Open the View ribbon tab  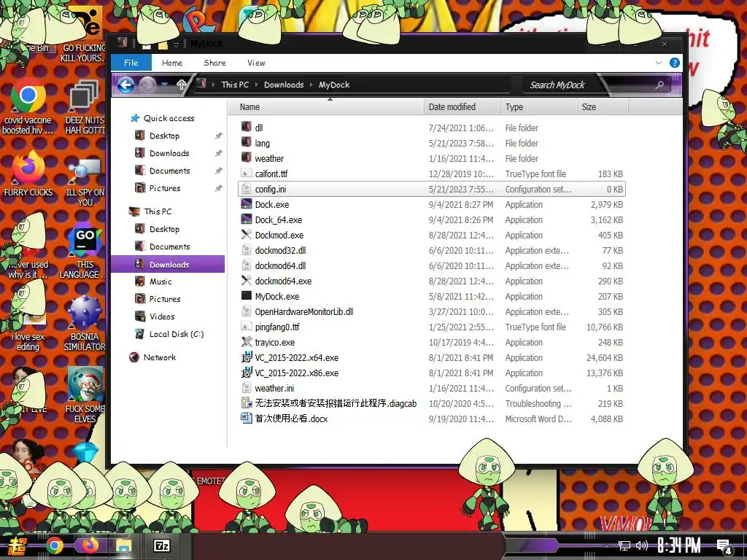click(256, 63)
